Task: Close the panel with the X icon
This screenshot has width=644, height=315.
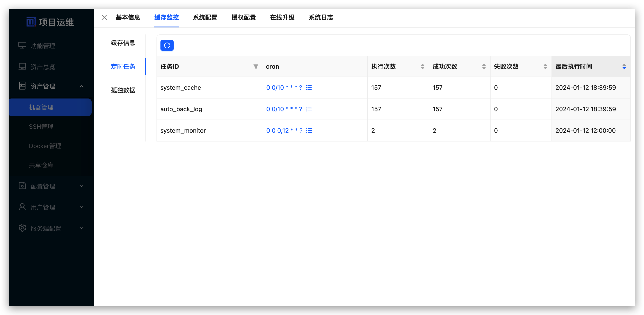Action: (104, 17)
